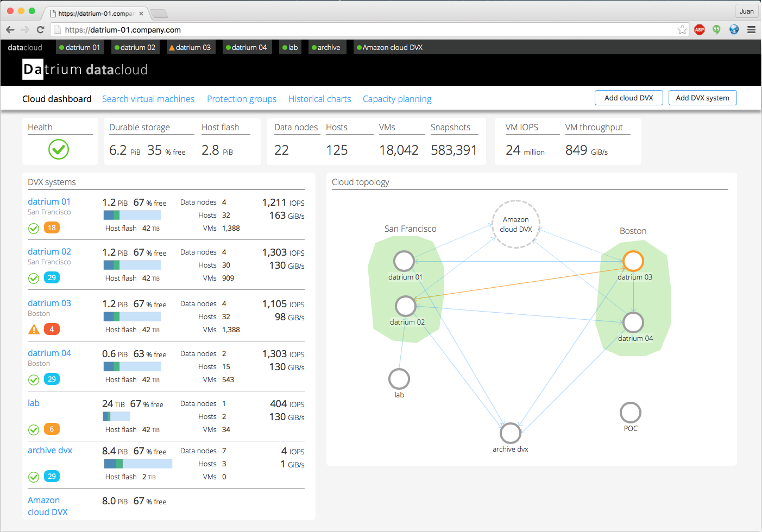This screenshot has width=762, height=532.
Task: Select datrium 04 node in topology
Action: (633, 322)
